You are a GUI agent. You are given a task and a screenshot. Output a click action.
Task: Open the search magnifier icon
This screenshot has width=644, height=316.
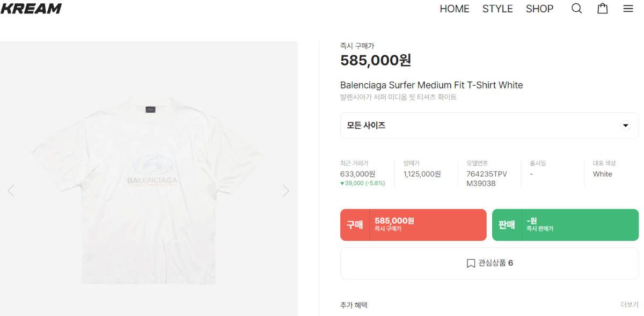click(x=576, y=9)
